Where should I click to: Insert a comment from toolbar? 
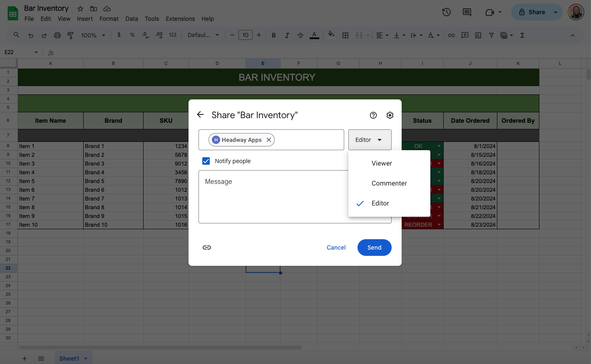(x=465, y=35)
